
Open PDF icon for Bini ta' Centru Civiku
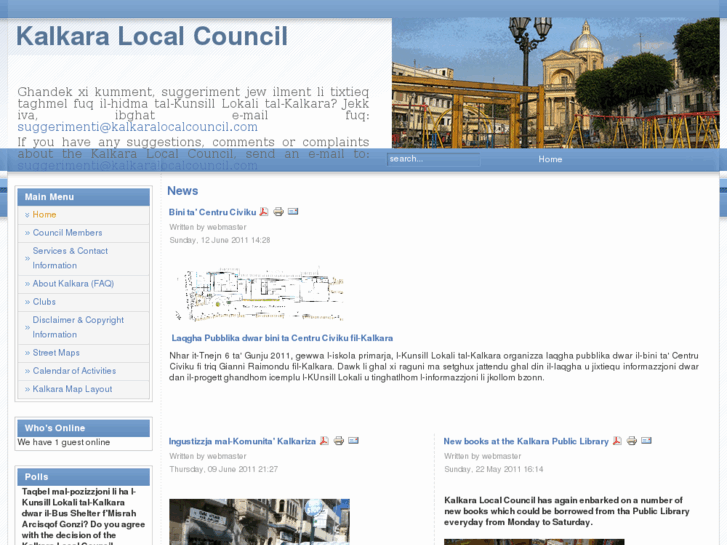pyautogui.click(x=264, y=212)
